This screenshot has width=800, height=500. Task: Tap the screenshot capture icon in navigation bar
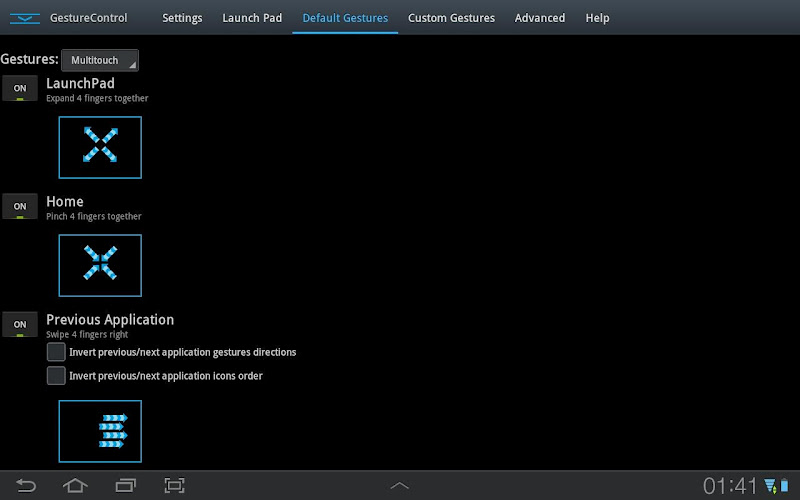pos(174,485)
